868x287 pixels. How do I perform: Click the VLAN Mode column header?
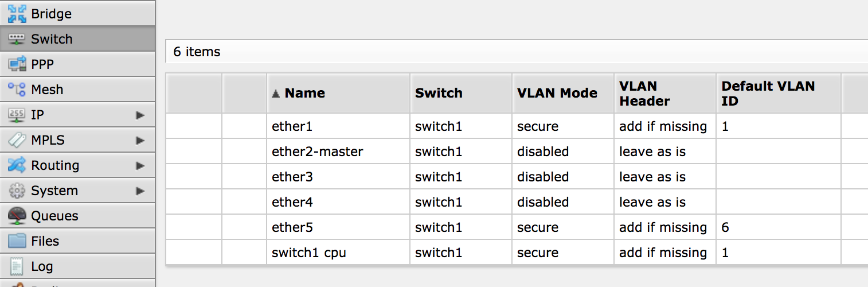click(x=557, y=93)
